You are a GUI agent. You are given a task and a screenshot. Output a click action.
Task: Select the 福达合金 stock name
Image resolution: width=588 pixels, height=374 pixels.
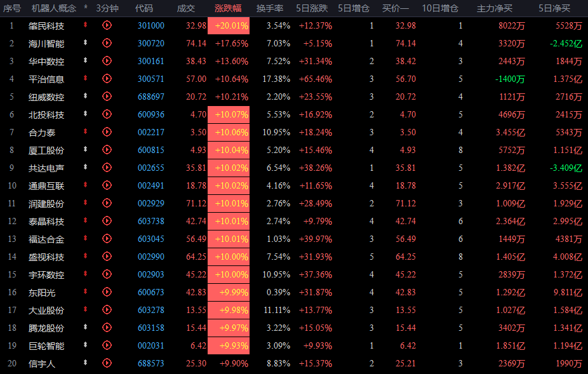46,239
